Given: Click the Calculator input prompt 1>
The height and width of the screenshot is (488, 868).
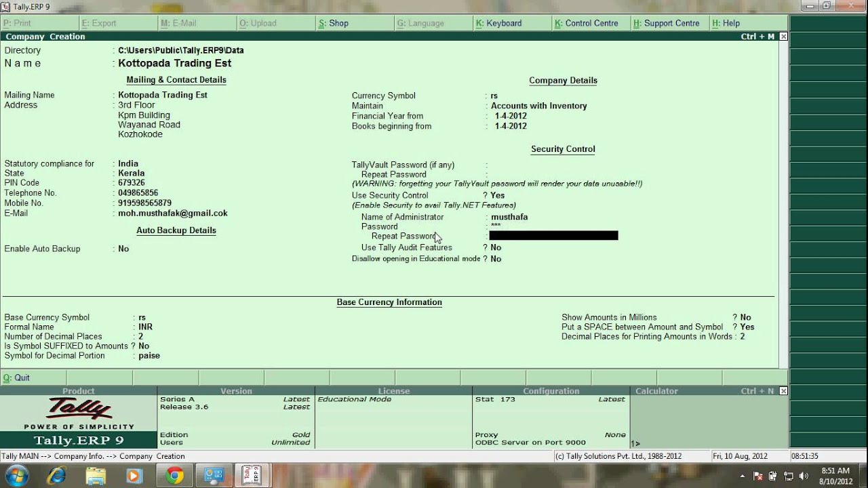Looking at the screenshot, I should pos(635,444).
